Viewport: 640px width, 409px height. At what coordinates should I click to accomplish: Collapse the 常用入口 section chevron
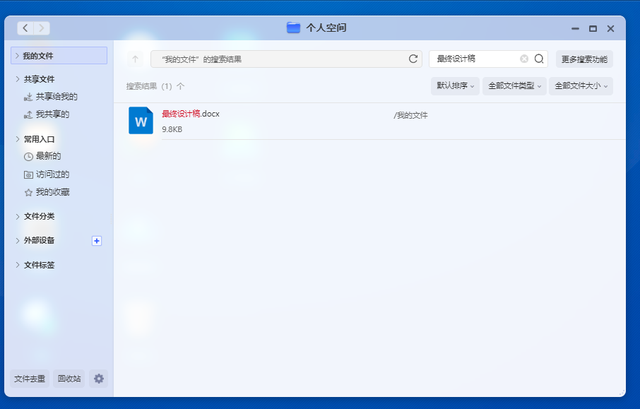[x=18, y=139]
